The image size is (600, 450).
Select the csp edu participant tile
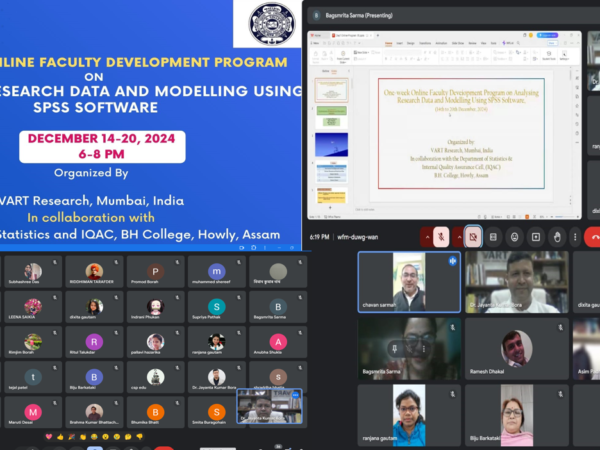pos(155,377)
